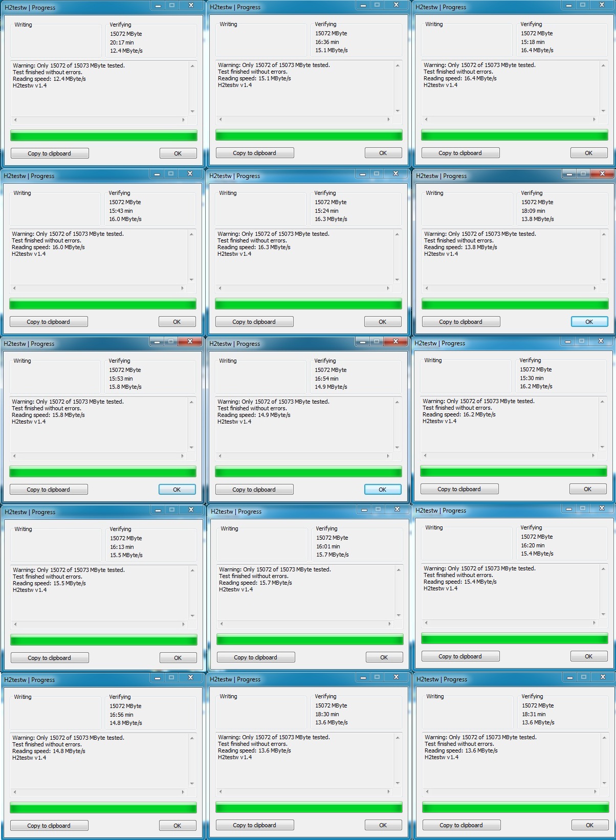Click OK in the 12.4 MByte/s window
Image resolution: width=616 pixels, height=840 pixels.
pyautogui.click(x=178, y=153)
